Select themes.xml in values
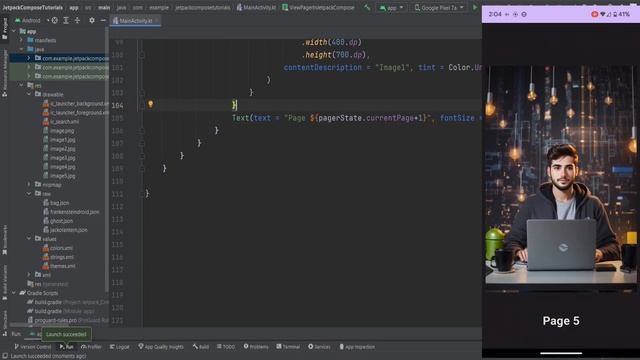The width and height of the screenshot is (640, 360). click(59, 266)
